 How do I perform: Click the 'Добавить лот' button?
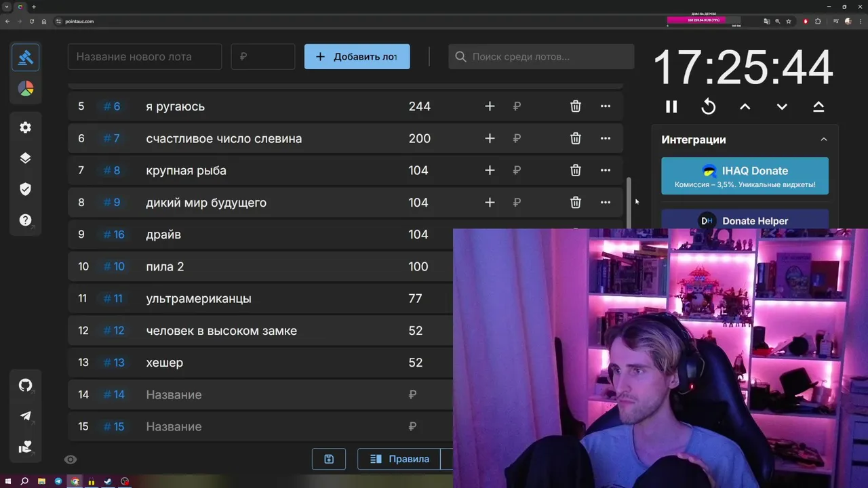[x=357, y=57]
